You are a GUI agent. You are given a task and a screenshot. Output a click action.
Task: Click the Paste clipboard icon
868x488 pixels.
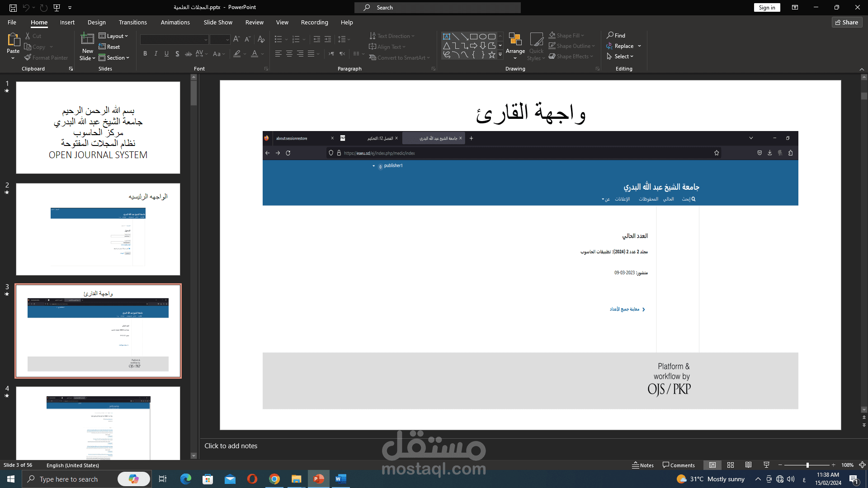(x=13, y=40)
